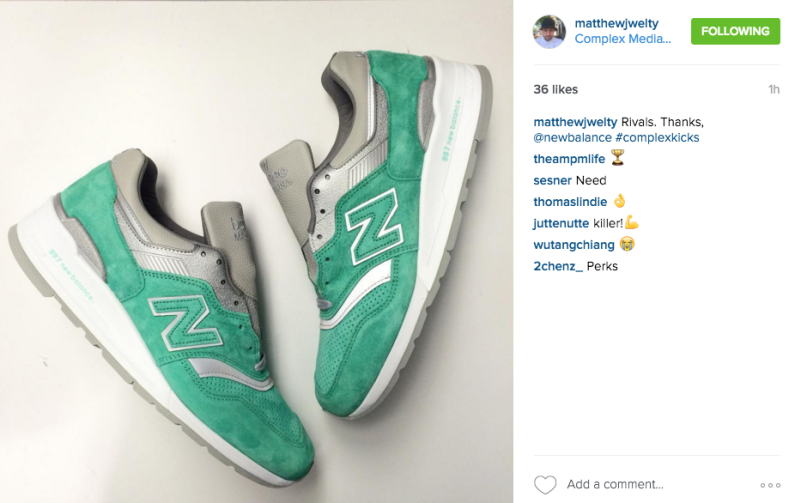Click the trophy emoji in theampmlife comment
The height and width of the screenshot is (503, 800).
pos(617,158)
